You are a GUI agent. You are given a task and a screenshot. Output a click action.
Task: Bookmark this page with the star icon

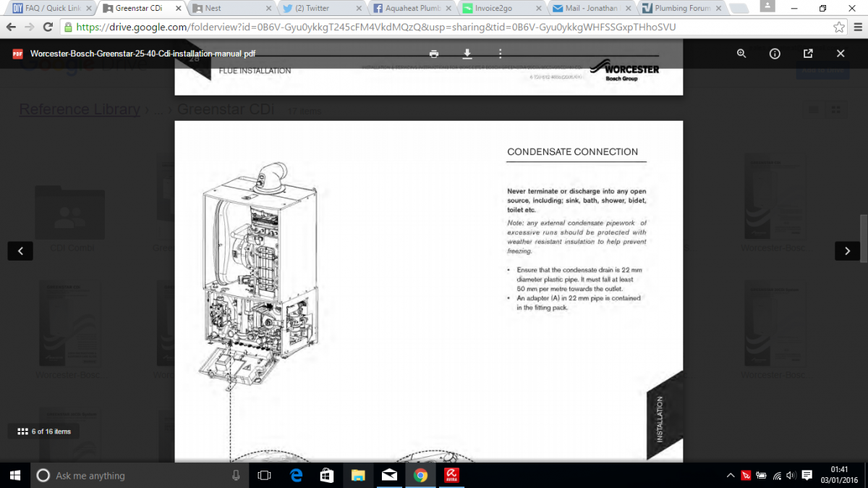(x=839, y=27)
